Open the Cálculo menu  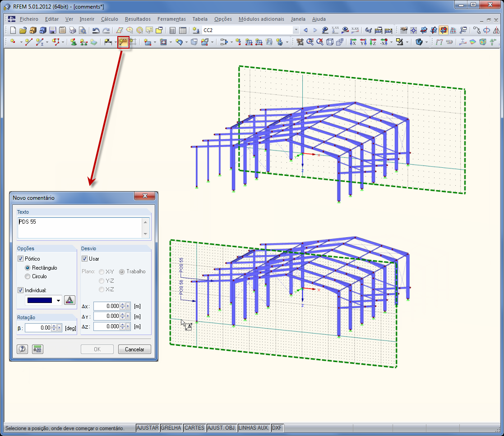coord(109,19)
